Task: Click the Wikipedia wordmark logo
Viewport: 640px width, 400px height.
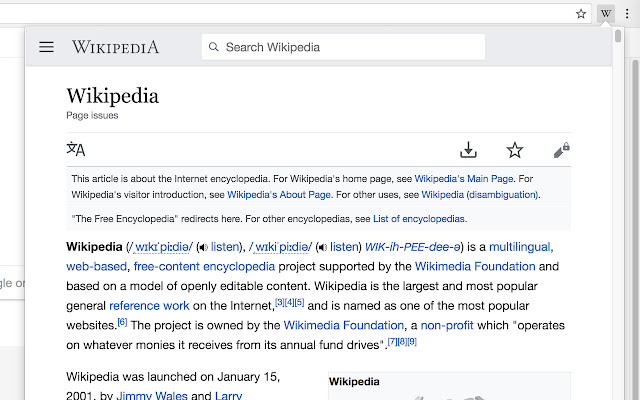Action: point(116,47)
